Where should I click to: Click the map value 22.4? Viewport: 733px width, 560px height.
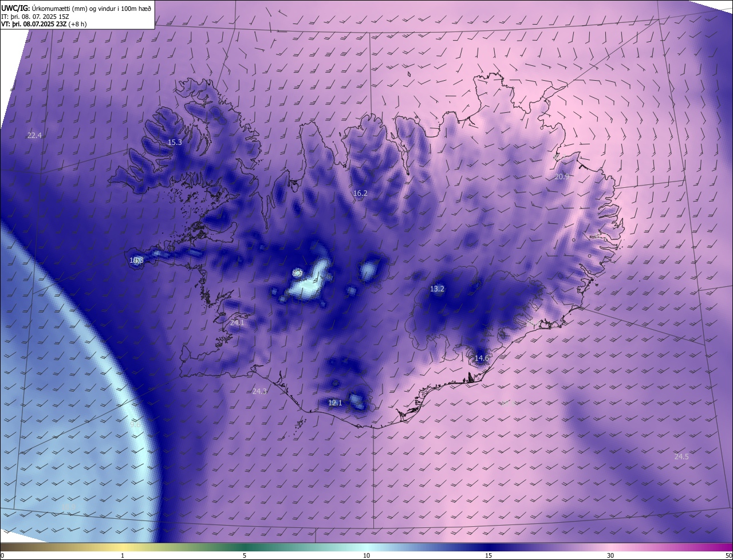click(x=34, y=136)
